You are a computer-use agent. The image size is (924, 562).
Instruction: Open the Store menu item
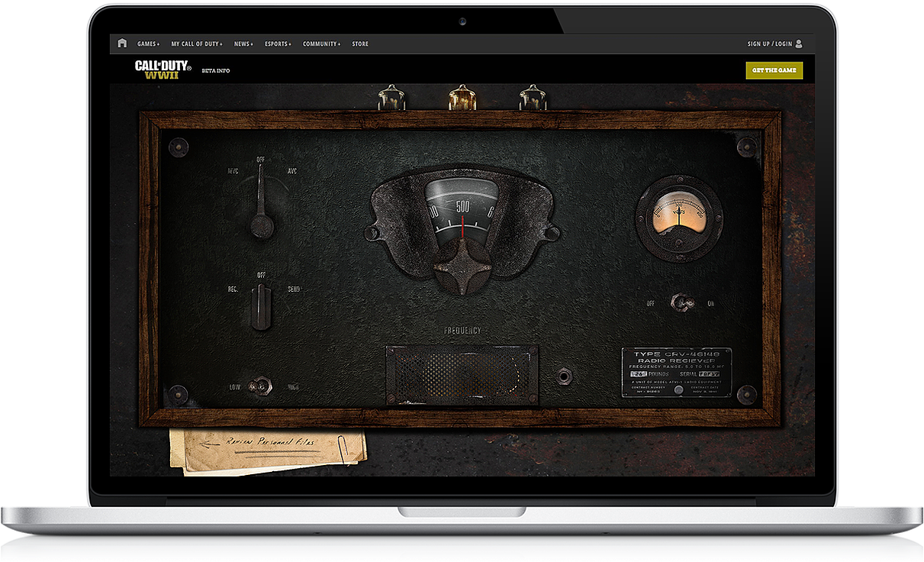[360, 44]
